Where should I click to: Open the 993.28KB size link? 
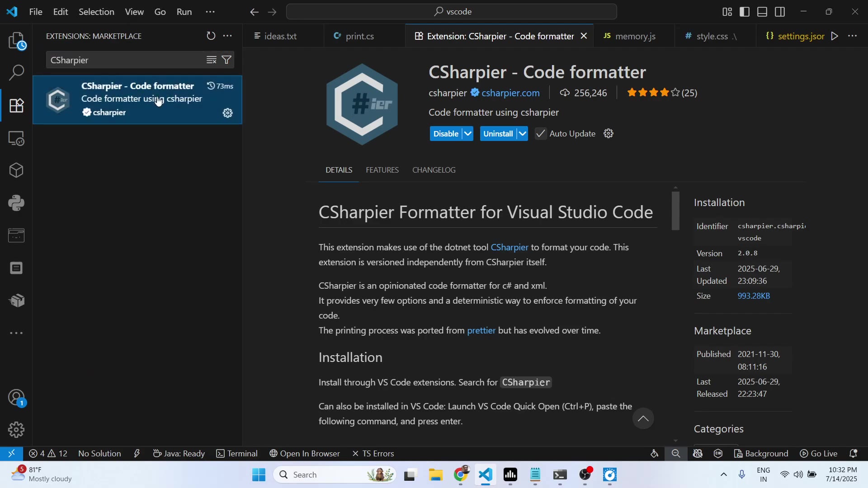coord(754,296)
